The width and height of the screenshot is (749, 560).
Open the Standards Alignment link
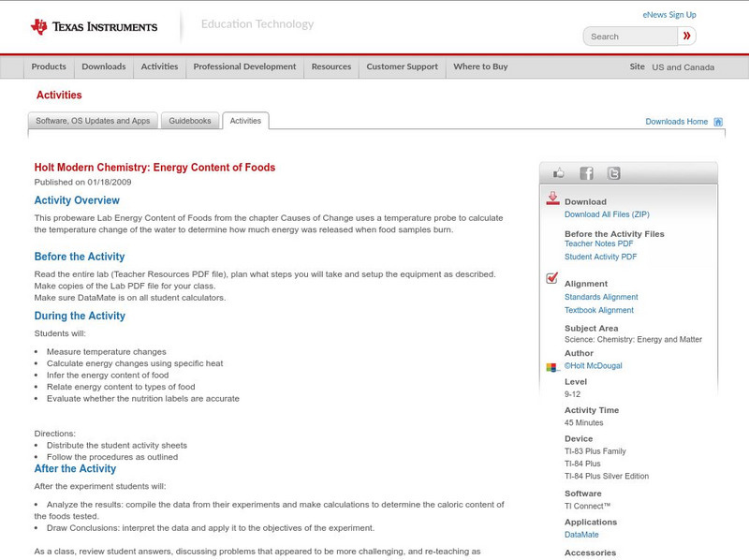(601, 297)
